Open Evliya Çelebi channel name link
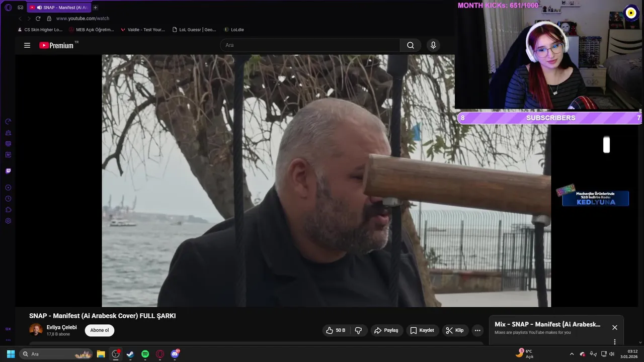 tap(61, 327)
